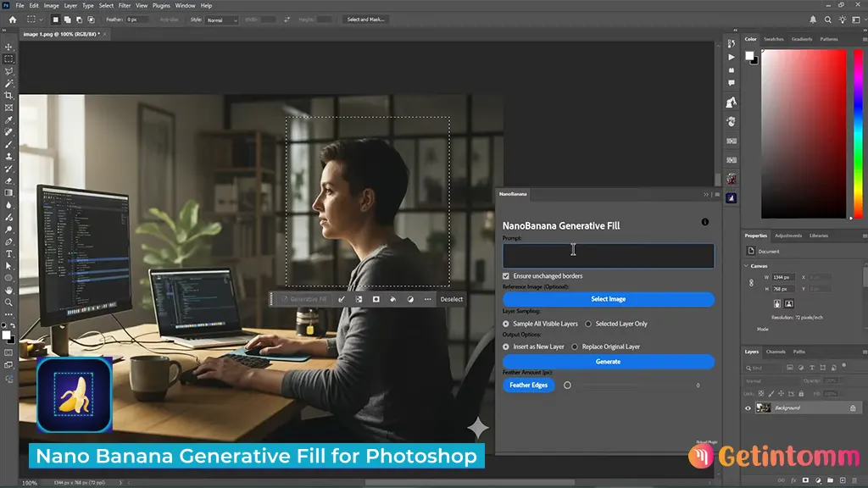Click the Select Image button
This screenshot has width=868, height=488.
coord(609,299)
